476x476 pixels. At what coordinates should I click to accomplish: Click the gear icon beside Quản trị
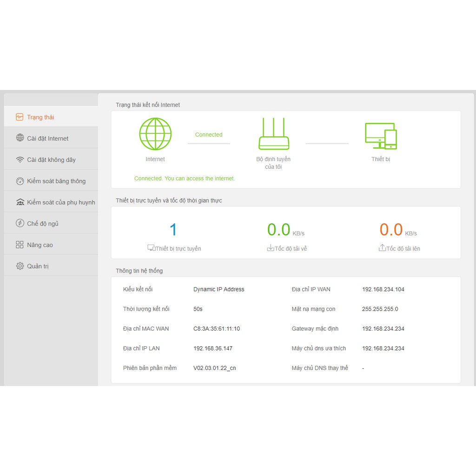pyautogui.click(x=20, y=266)
